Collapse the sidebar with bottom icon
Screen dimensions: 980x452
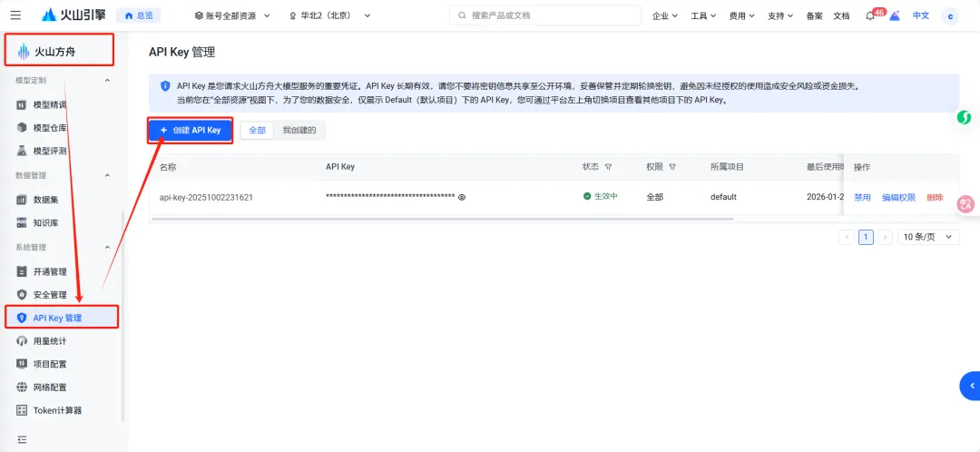point(22,439)
